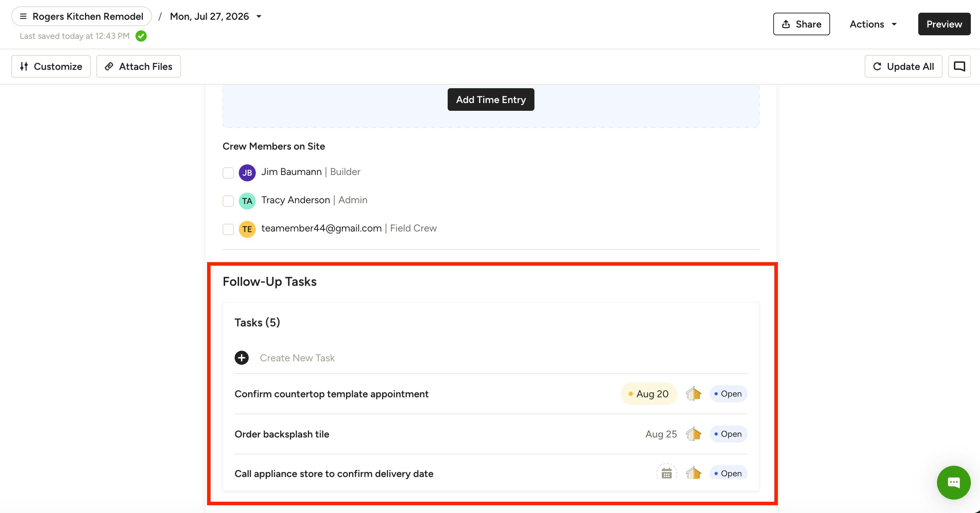This screenshot has width=980, height=513.
Task: Click the house icon on appliance store task
Action: pyautogui.click(x=694, y=474)
